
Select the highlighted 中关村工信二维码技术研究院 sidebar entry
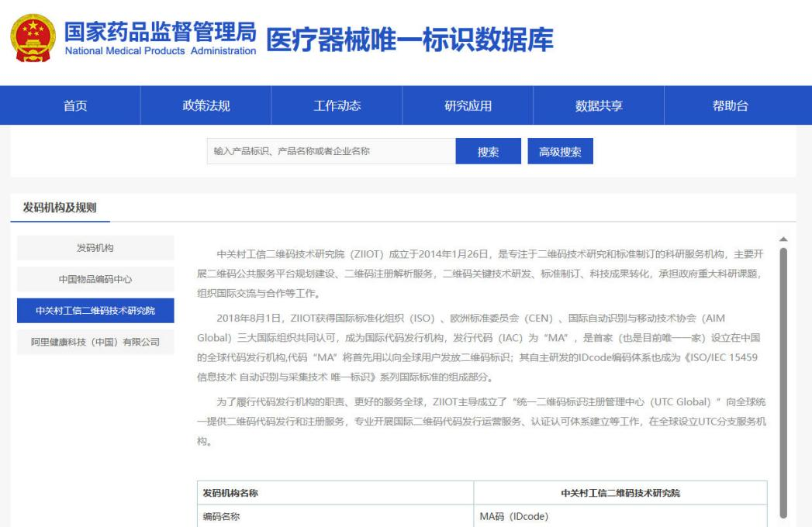pos(95,311)
